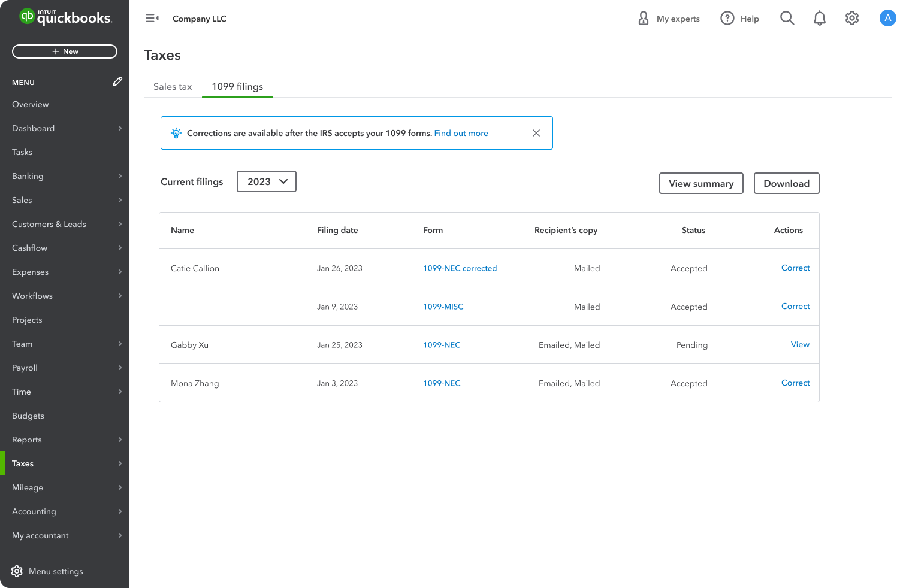
Task: Click the Help label in header
Action: click(x=750, y=19)
